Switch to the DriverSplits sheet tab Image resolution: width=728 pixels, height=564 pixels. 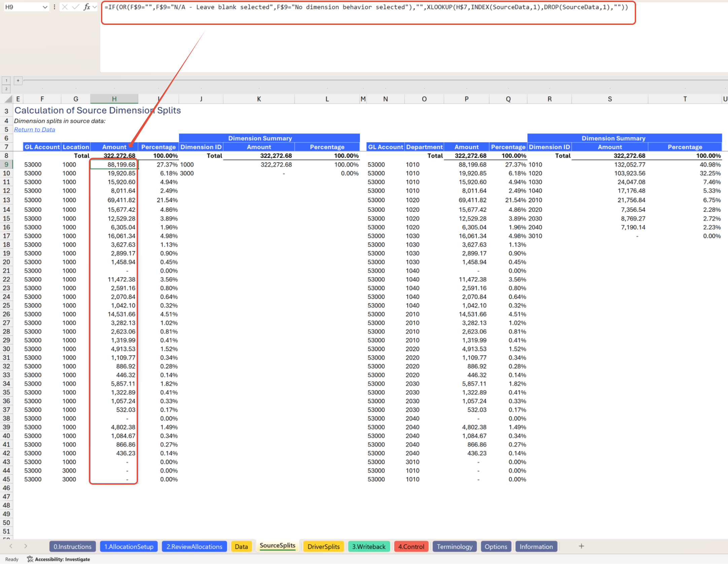pos(323,547)
